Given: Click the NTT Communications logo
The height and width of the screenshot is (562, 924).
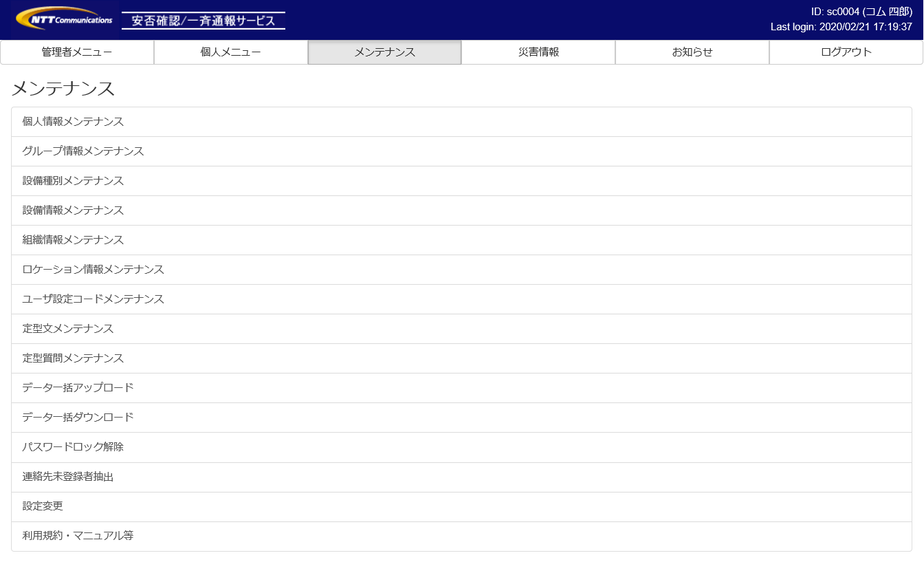Looking at the screenshot, I should [x=65, y=19].
